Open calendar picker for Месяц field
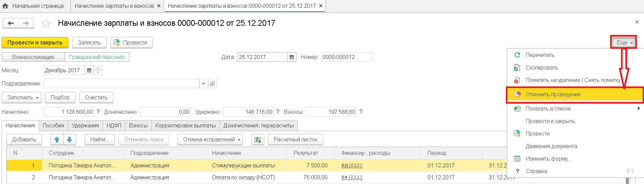The image size is (644, 184). 89,70
